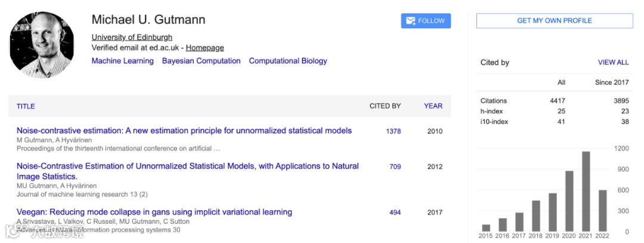The width and height of the screenshot is (644, 243).
Task: View the 494 citations list
Action: (x=395, y=213)
